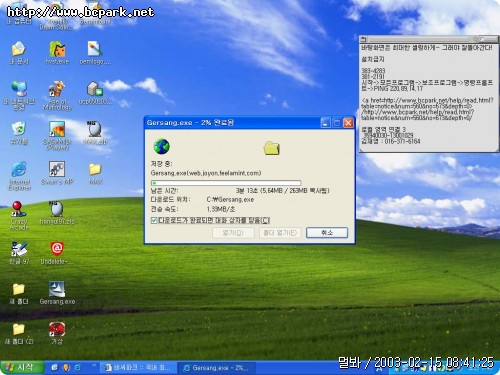Switch to Gersang.exe 2% taskbar button
Image resolution: width=500 pixels, height=375 pixels.
216,368
